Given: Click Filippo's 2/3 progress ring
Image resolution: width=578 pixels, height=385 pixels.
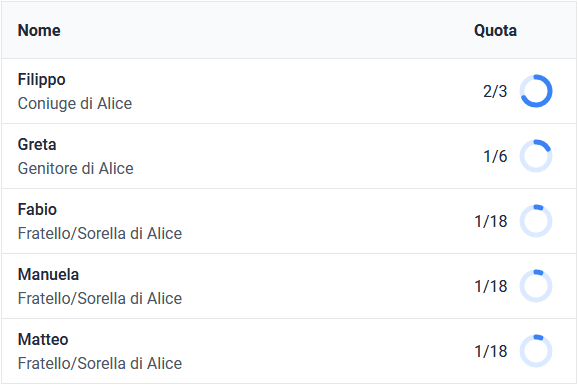Looking at the screenshot, I should 536,91.
